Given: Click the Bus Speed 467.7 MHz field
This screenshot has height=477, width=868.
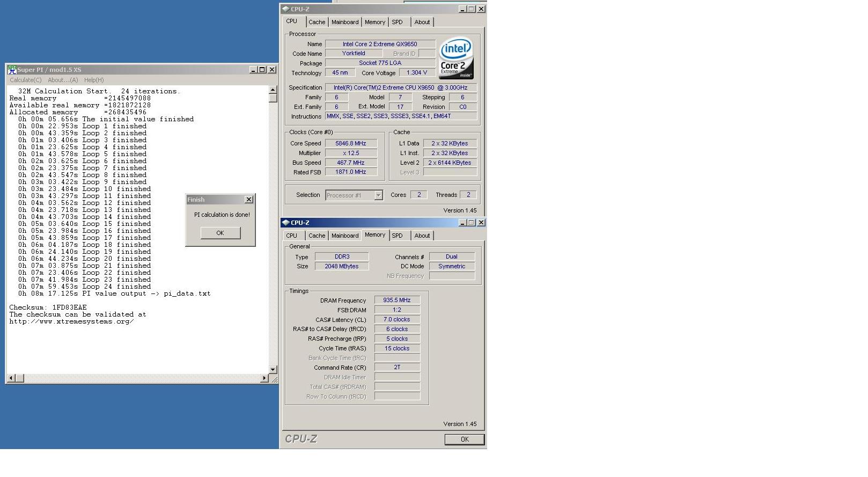Looking at the screenshot, I should coord(351,163).
